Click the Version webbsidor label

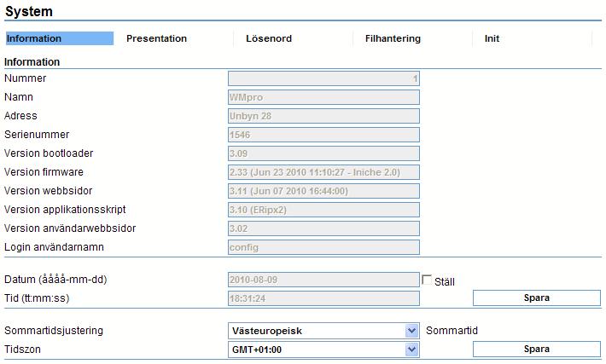click(49, 191)
